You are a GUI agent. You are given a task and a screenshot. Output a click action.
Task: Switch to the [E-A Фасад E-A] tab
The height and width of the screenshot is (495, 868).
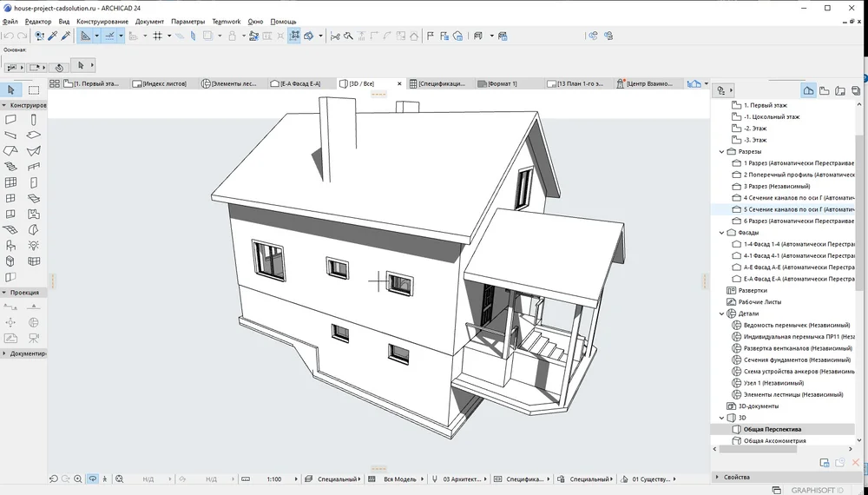300,84
